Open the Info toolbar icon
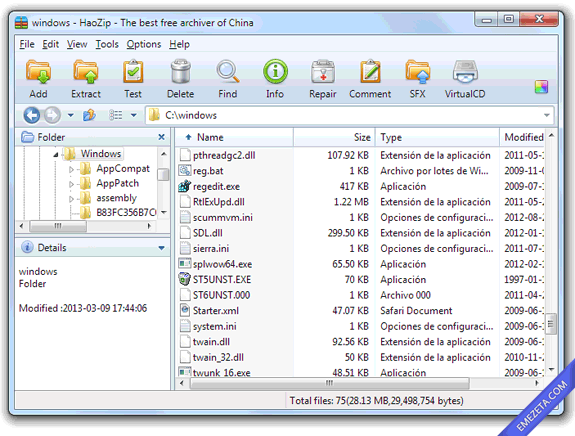The width and height of the screenshot is (575, 436). [275, 72]
